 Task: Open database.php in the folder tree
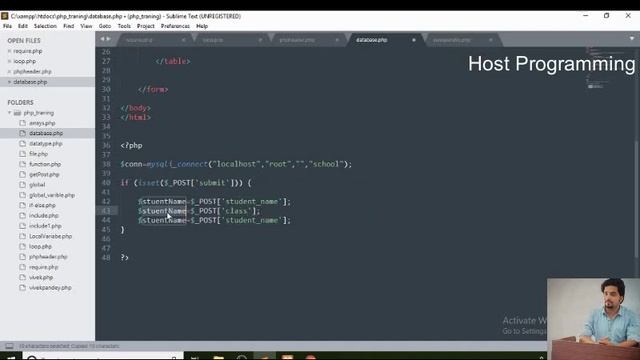click(x=46, y=133)
